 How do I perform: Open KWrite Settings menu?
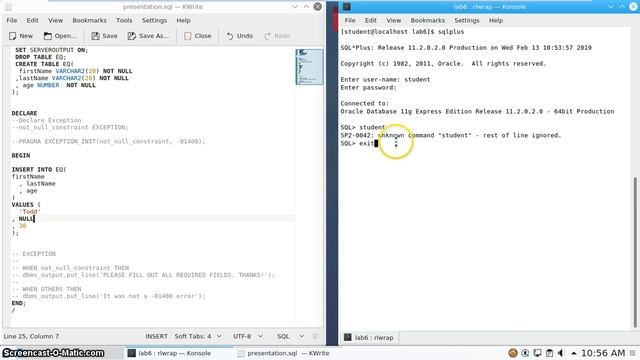154,20
